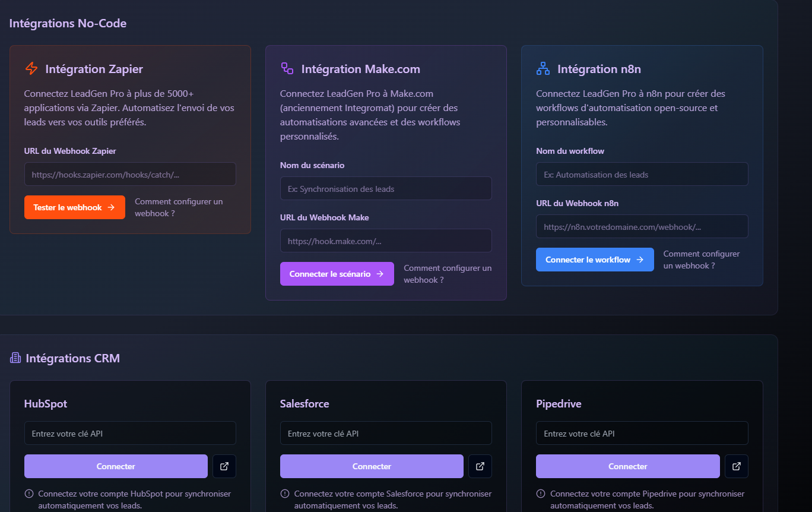This screenshot has height=512, width=812.
Task: Click the Salesforce sync description text
Action: click(x=393, y=500)
